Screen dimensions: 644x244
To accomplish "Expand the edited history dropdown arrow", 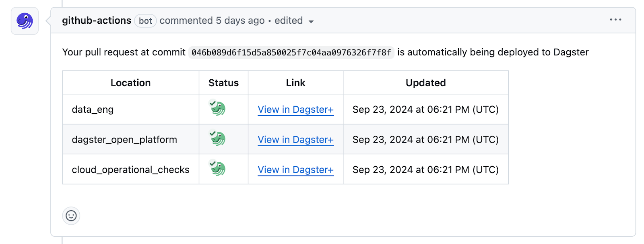I will pyautogui.click(x=311, y=22).
